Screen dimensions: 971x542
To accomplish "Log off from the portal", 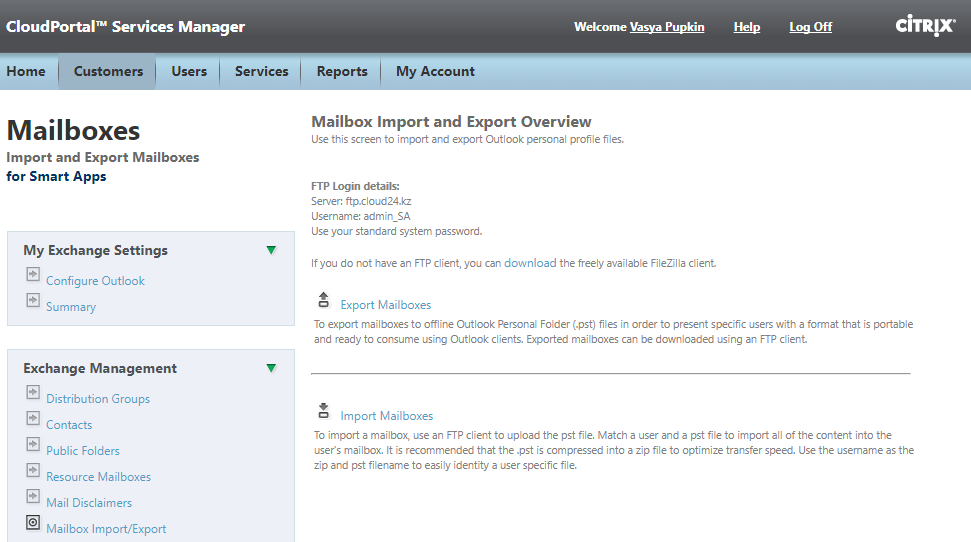I will click(x=810, y=27).
